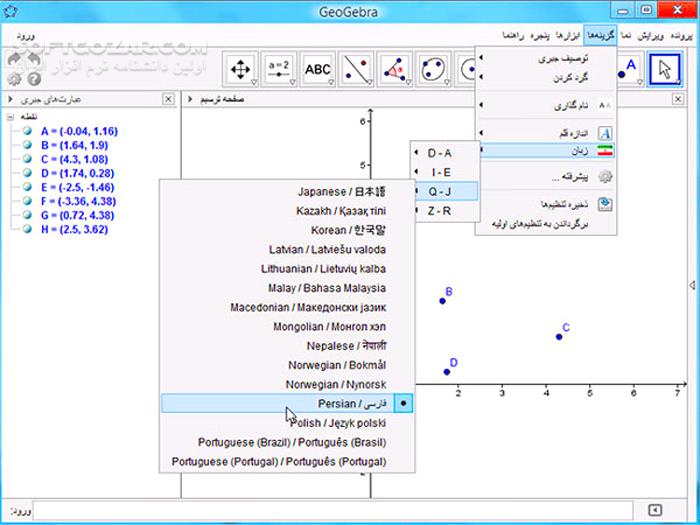Image resolution: width=700 pixels, height=525 pixels.
Task: Toggle visibility ball of point B
Action: [27, 145]
